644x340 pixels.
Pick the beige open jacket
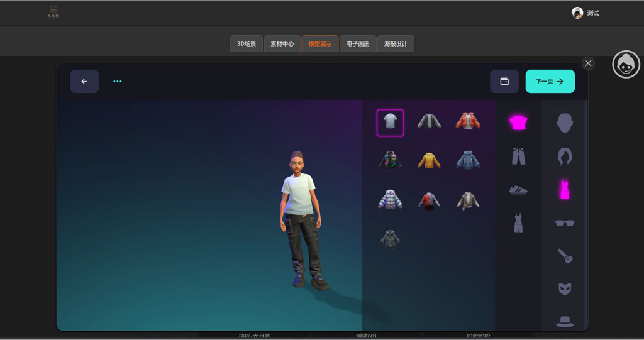(x=468, y=201)
